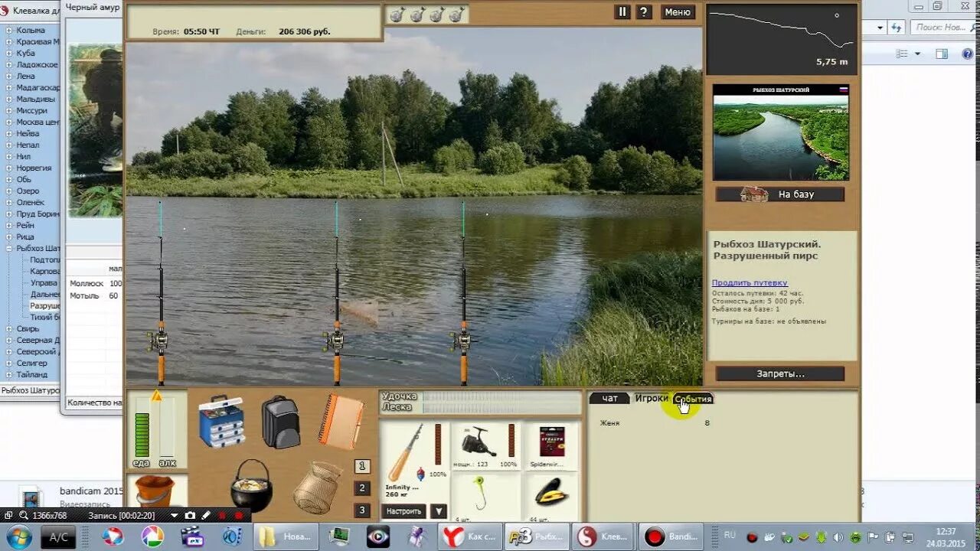
Task: Open the чат tab
Action: (610, 399)
